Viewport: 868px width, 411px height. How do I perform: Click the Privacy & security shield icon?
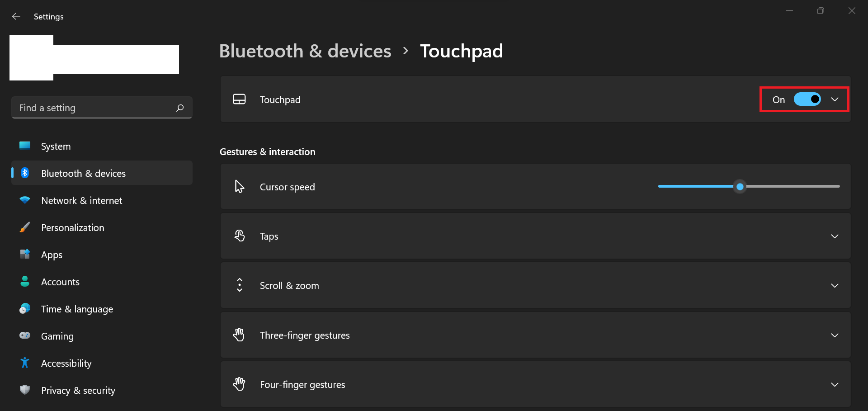[x=25, y=390]
